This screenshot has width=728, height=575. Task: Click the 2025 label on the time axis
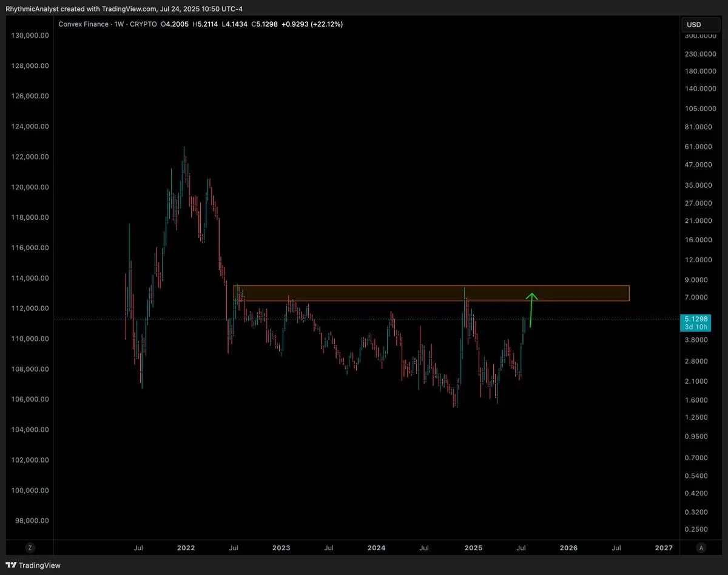pyautogui.click(x=473, y=548)
